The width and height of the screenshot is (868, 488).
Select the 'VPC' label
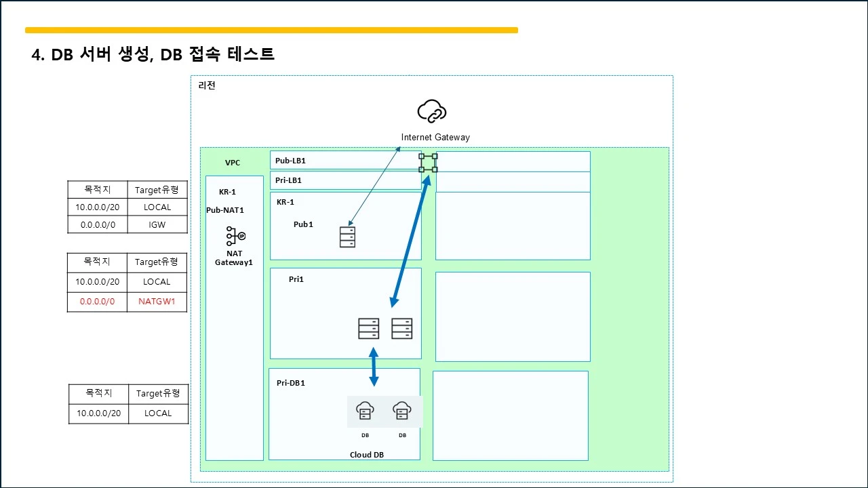pyautogui.click(x=233, y=163)
